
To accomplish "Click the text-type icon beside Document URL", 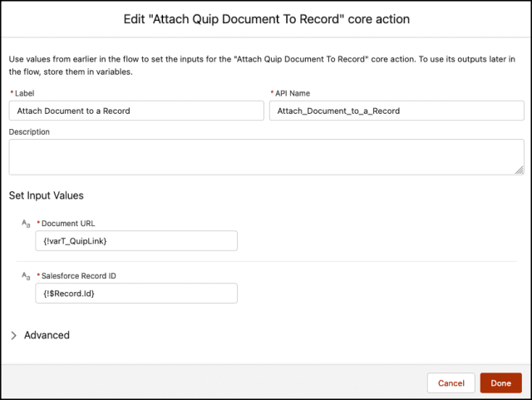I will pyautogui.click(x=26, y=225).
